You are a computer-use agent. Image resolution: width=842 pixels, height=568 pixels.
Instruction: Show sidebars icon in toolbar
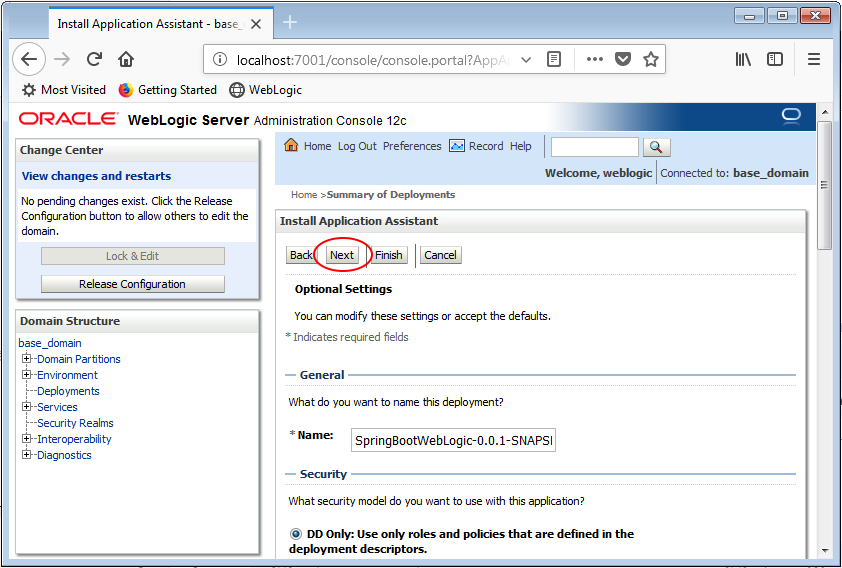coord(775,59)
